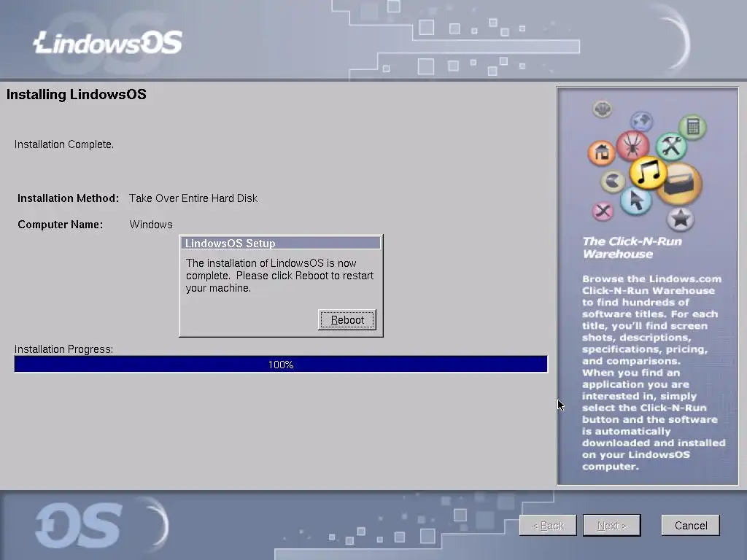Screen dimensions: 747x560
Task: Click the green tools hammer and wrench icon
Action: click(671, 146)
